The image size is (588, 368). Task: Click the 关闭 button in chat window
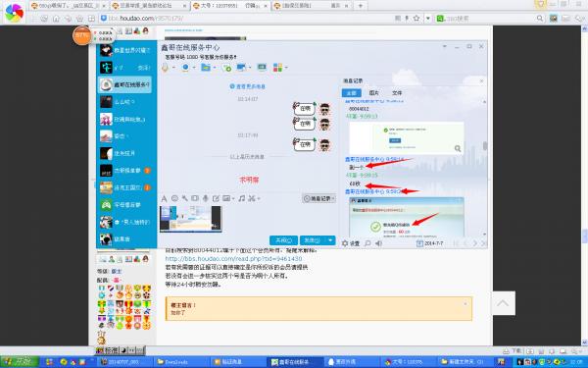pos(283,240)
